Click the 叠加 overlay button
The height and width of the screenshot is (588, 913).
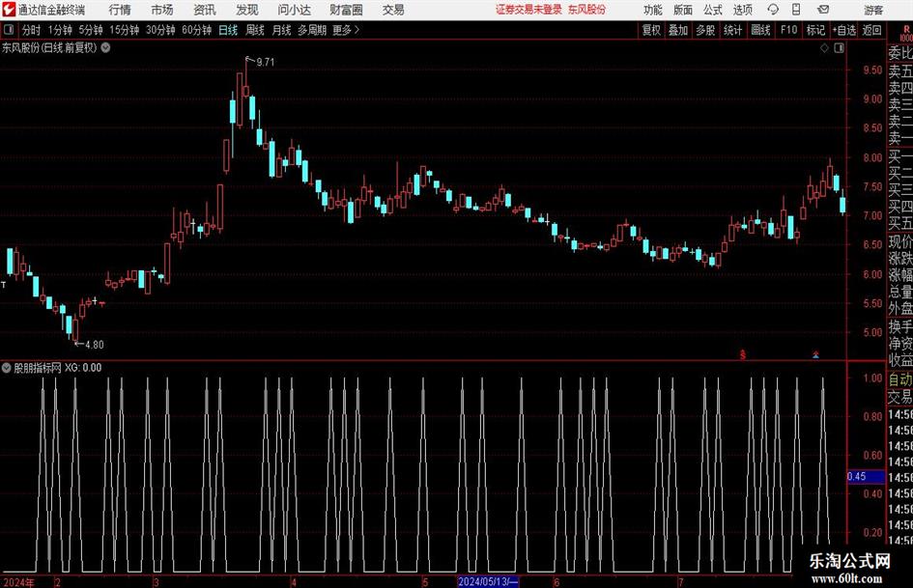[x=678, y=30]
